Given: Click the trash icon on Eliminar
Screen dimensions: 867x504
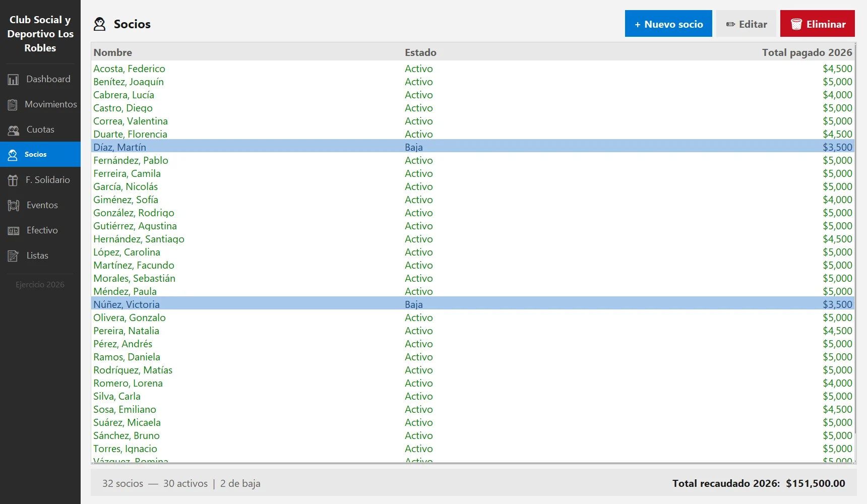Looking at the screenshot, I should [x=796, y=24].
